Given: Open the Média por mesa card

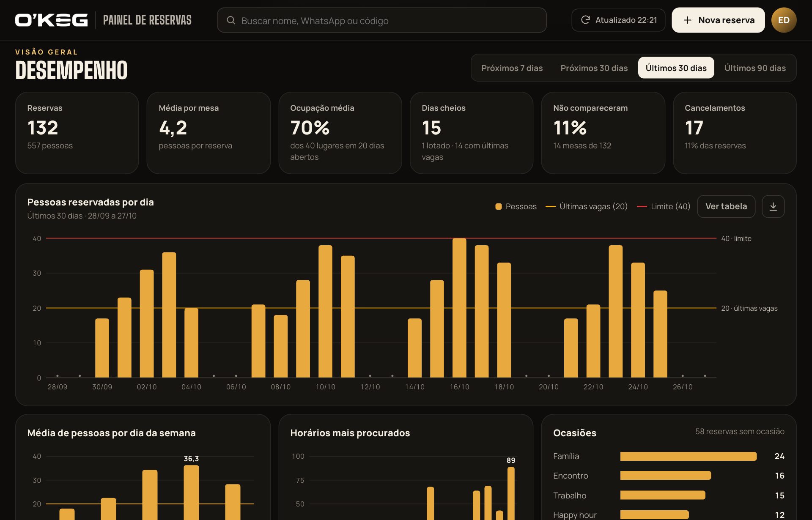Looking at the screenshot, I should pyautogui.click(x=208, y=133).
